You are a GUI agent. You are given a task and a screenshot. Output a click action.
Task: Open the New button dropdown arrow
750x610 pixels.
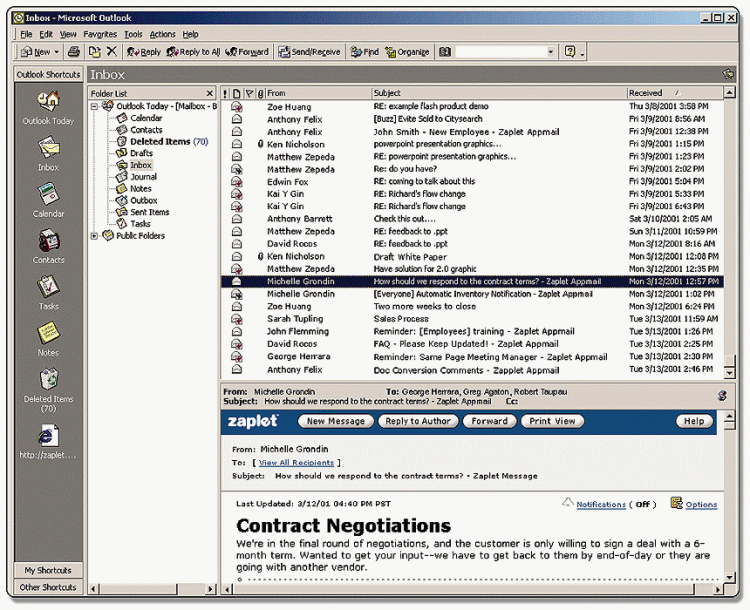point(56,52)
